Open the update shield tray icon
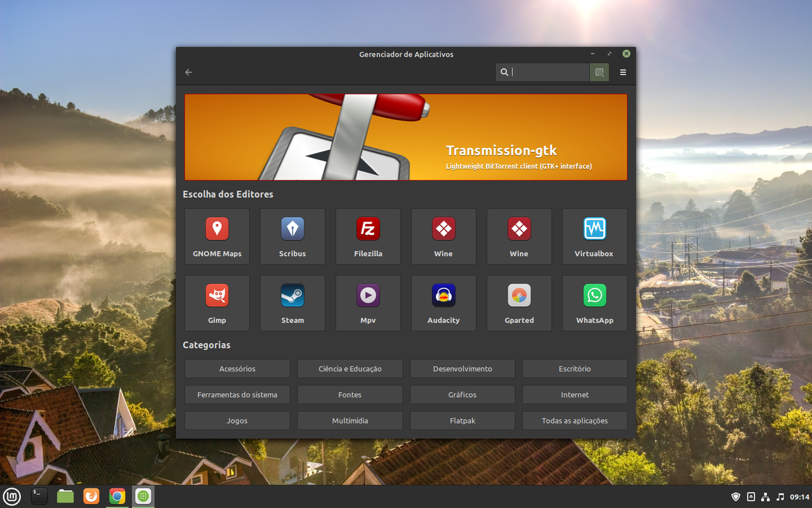Screen dimensions: 812x508 tap(736, 497)
